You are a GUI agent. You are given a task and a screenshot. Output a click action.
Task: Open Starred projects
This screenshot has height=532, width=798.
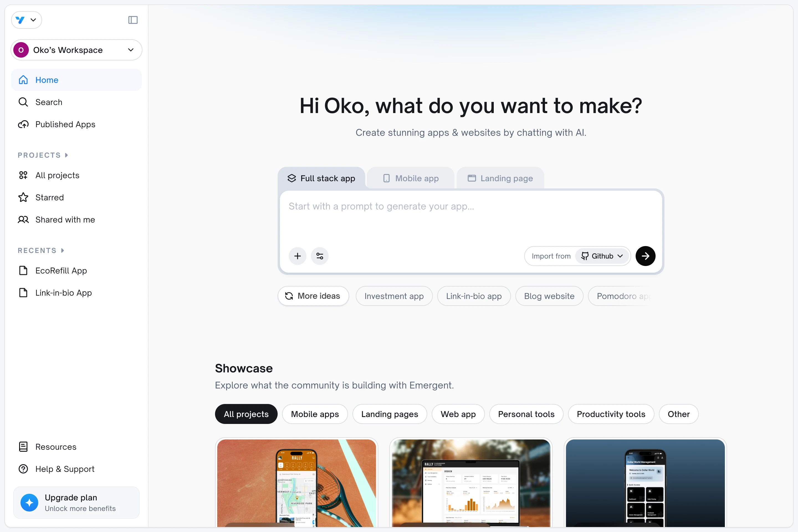(49, 198)
